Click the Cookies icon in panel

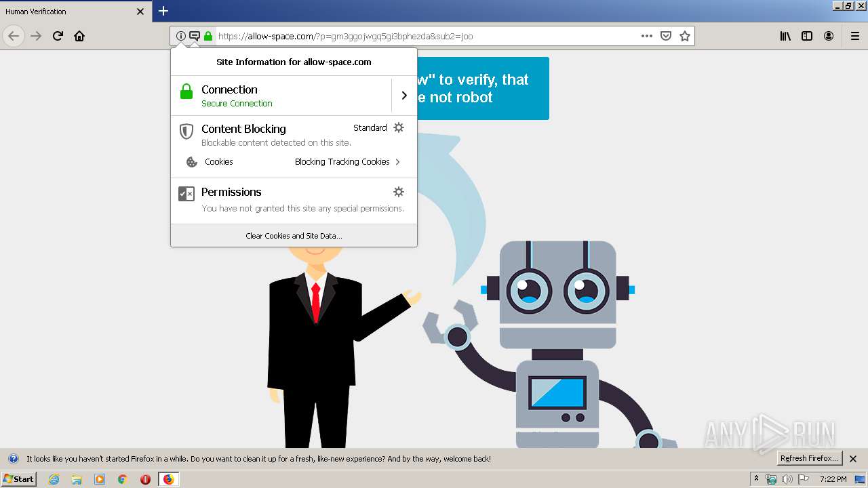coord(192,162)
